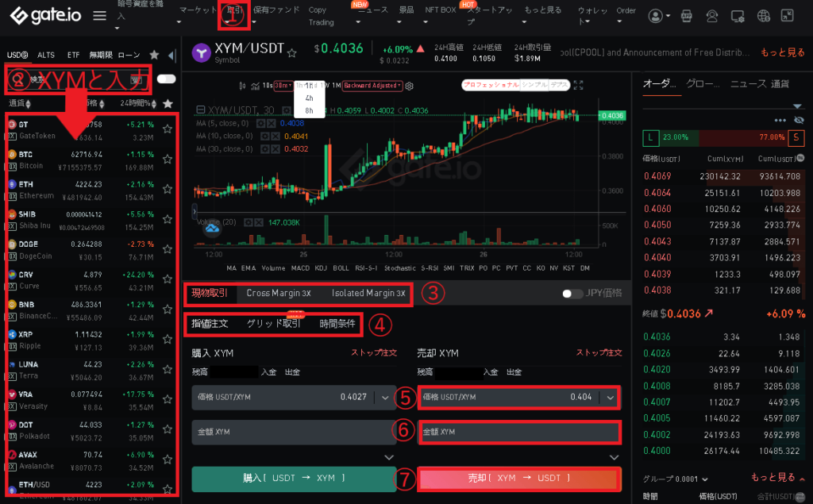Toggle the switch beside the market search box
The width and height of the screenshot is (813, 504).
click(166, 79)
